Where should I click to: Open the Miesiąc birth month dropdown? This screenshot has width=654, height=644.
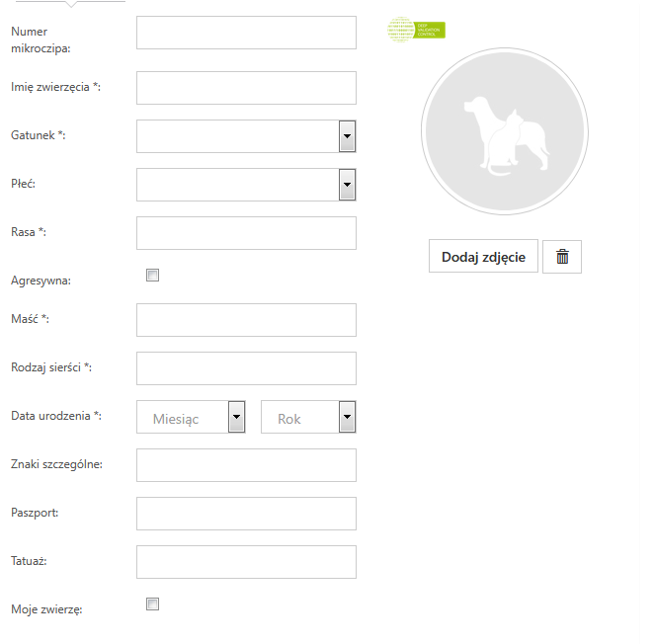coord(191,417)
